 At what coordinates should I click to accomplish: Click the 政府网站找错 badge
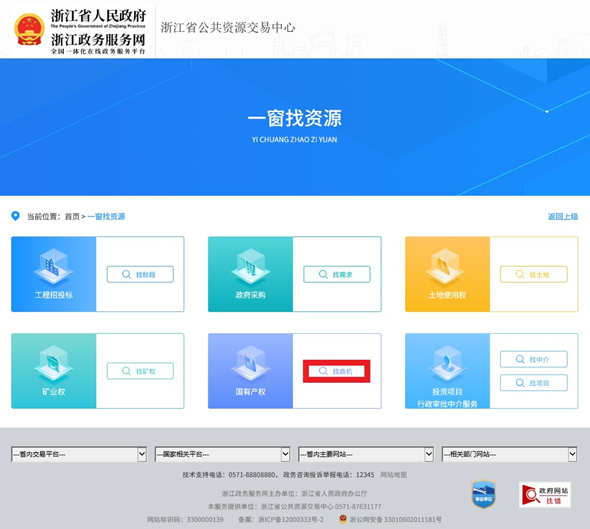pyautogui.click(x=545, y=495)
